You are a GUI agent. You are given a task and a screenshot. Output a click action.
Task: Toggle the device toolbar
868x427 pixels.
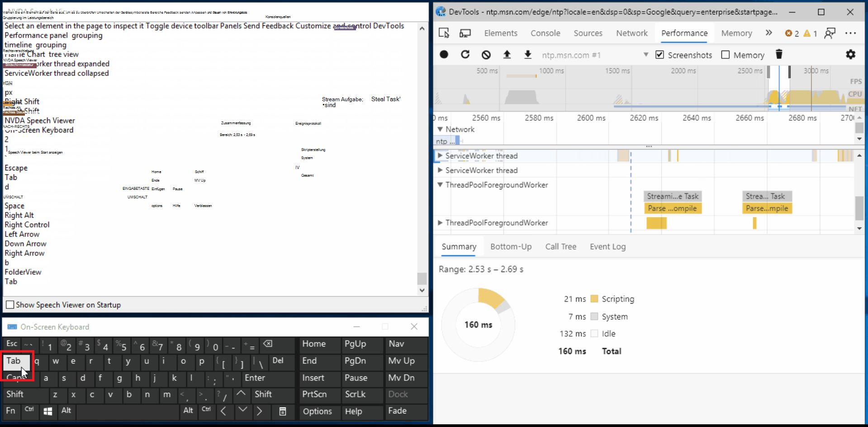click(465, 33)
